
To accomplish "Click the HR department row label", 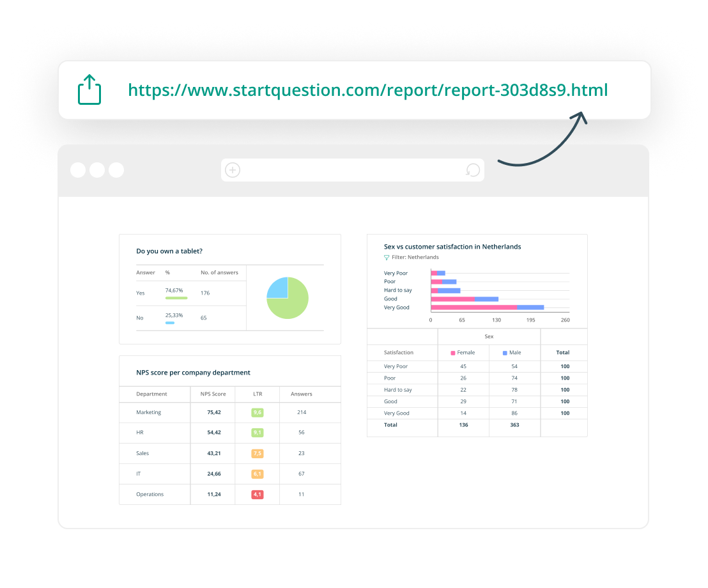I will (x=140, y=433).
